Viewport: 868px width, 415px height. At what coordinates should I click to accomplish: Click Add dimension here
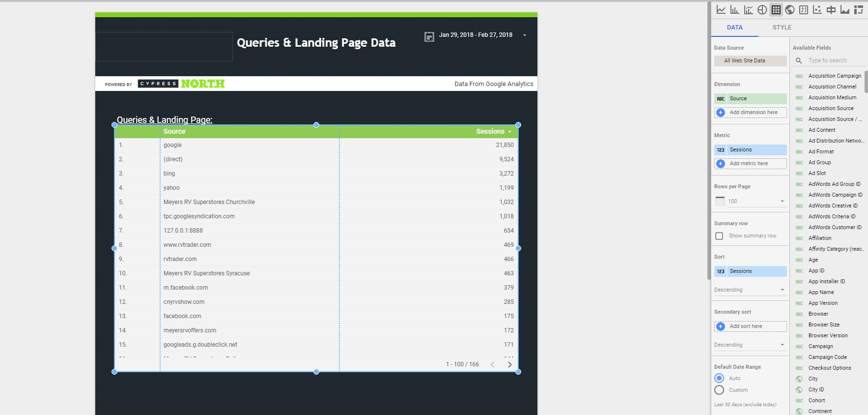click(751, 113)
